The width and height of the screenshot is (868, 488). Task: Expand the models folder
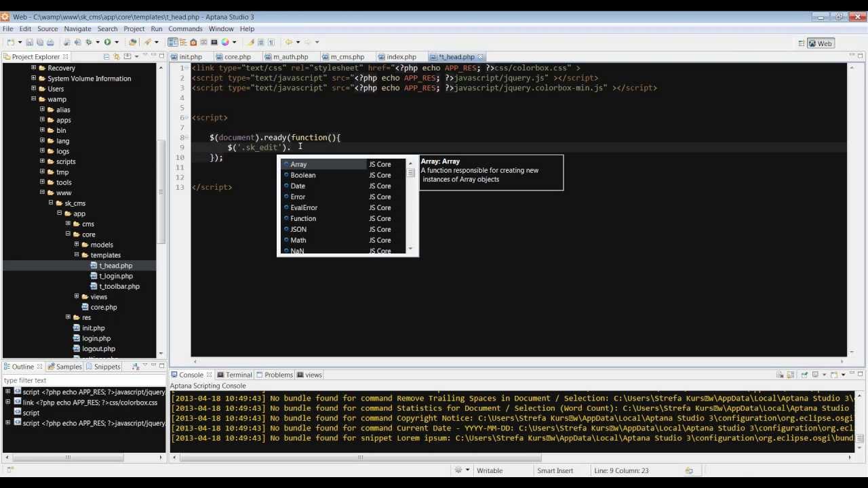pyautogui.click(x=77, y=245)
